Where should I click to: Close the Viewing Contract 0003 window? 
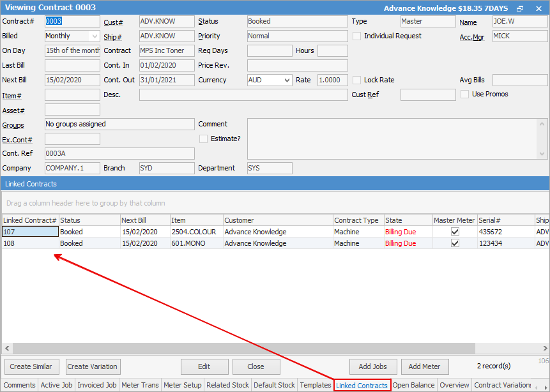(539, 8)
